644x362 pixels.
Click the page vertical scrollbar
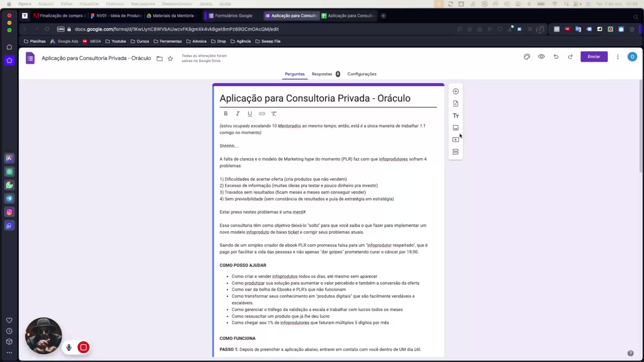(x=641, y=127)
